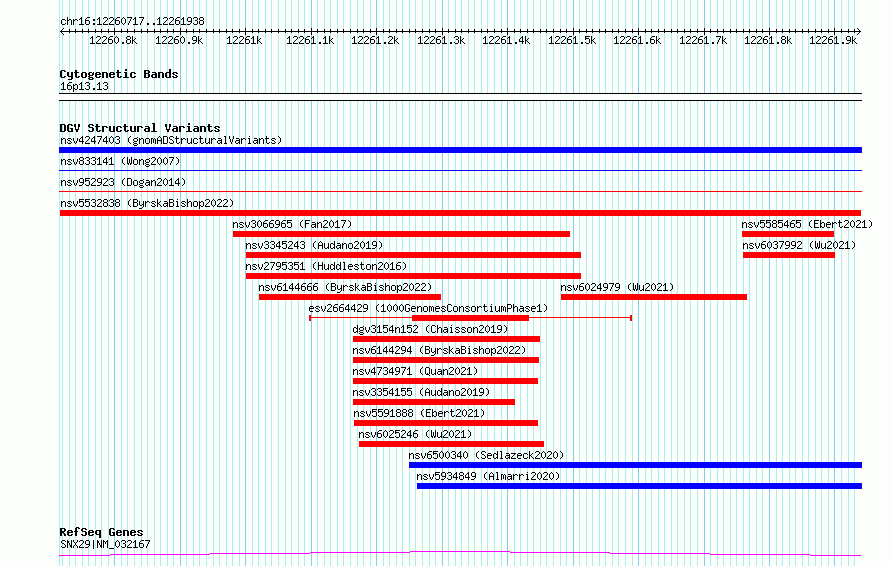Open the SNX29|NM_032167 RefSeq gene label
The width and height of the screenshot is (890, 566).
(105, 544)
